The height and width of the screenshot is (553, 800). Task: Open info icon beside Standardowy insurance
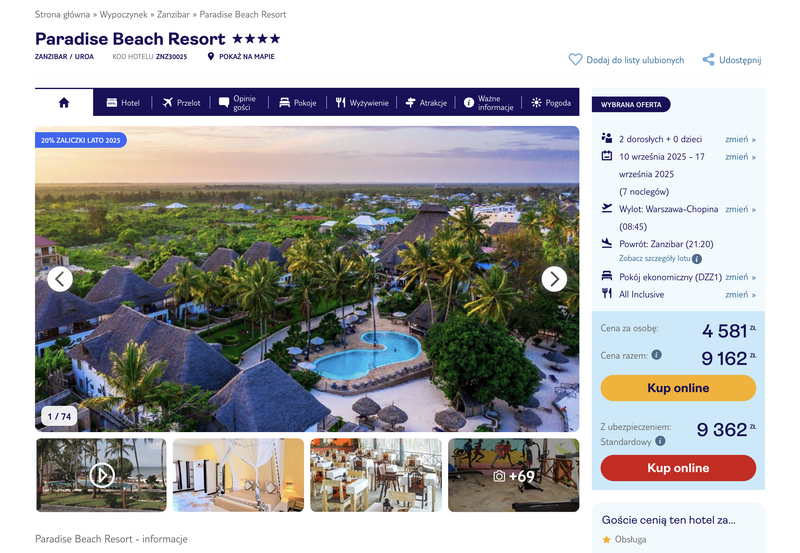pyautogui.click(x=660, y=441)
